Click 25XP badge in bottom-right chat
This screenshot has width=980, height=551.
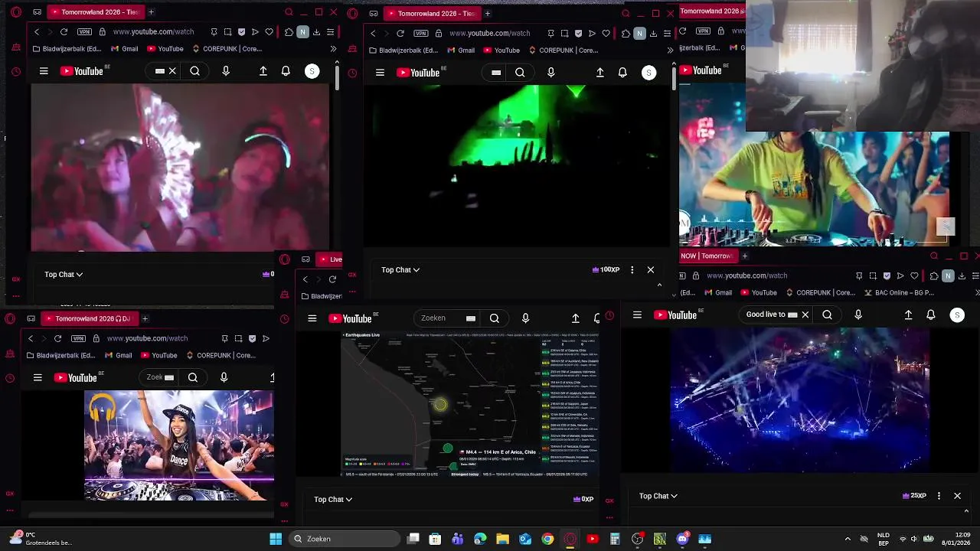point(915,496)
